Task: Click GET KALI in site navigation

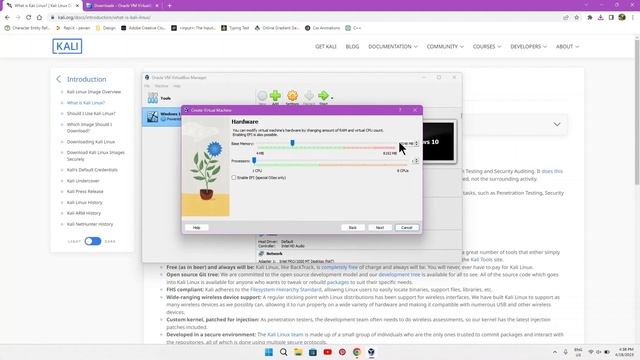Action: [x=326, y=47]
